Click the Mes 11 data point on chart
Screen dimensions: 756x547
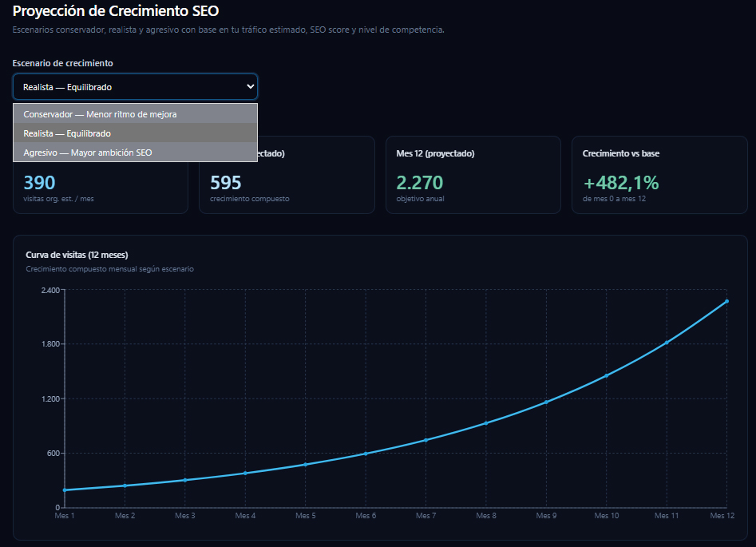667,343
